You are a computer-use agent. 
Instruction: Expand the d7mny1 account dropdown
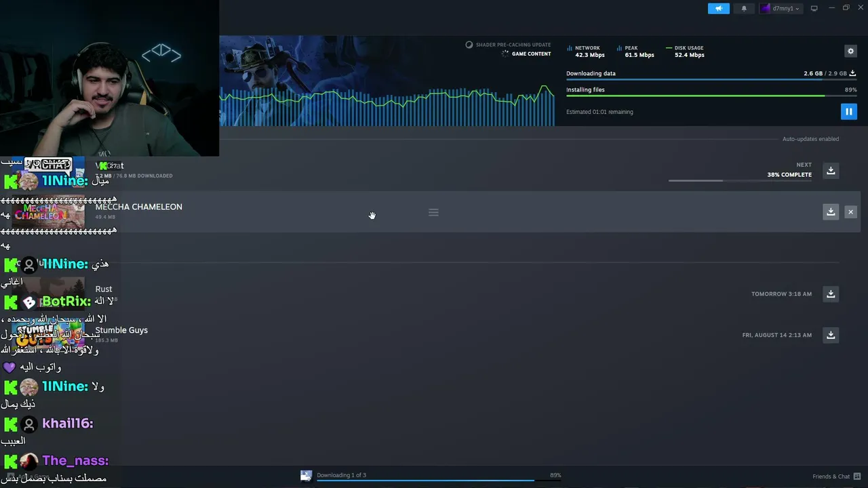tap(780, 8)
